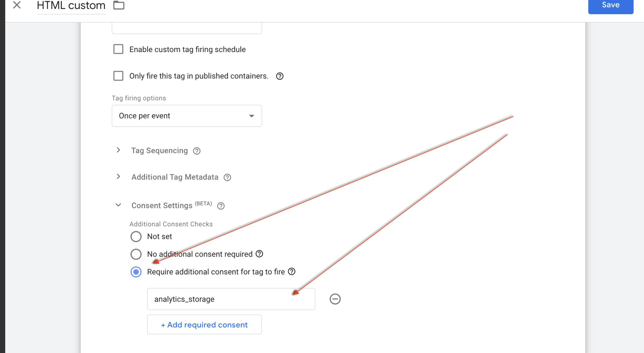
Task: Open help for published containers option
Action: click(x=280, y=76)
